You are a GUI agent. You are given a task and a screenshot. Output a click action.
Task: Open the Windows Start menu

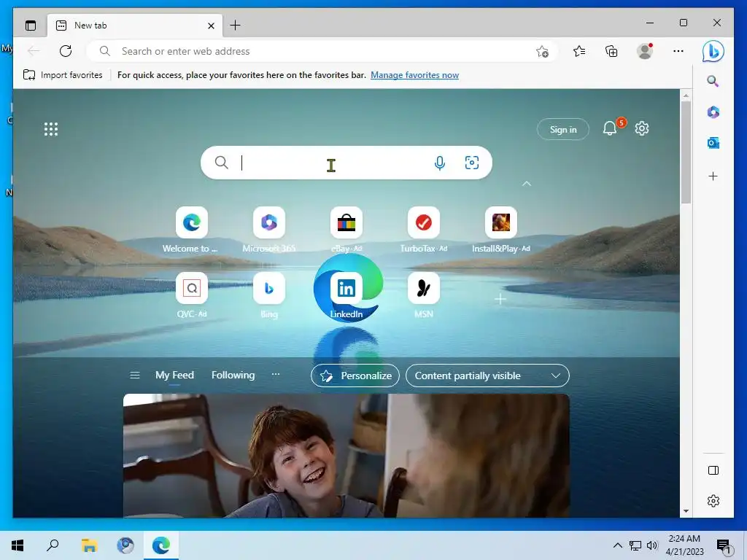pos(18,545)
